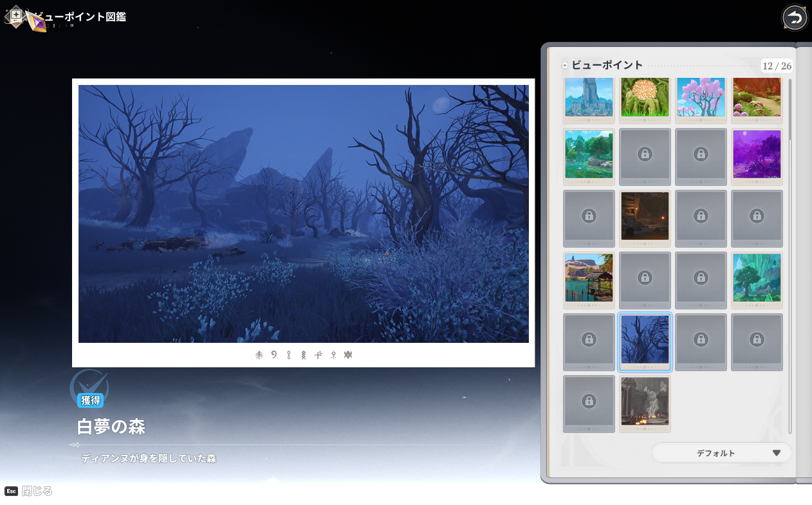Click the plus icon beside ビューポイント header

pos(565,66)
